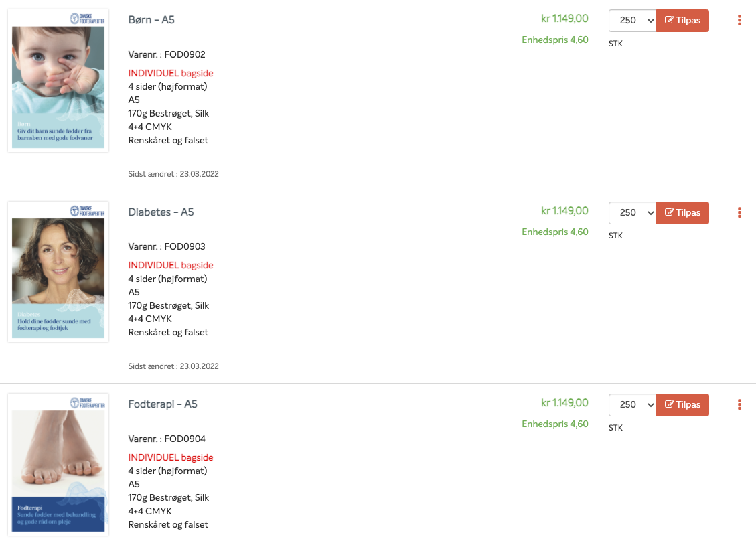The height and width of the screenshot is (543, 756).
Task: Click the kr 1.149,00 price for Børn
Action: coord(564,19)
